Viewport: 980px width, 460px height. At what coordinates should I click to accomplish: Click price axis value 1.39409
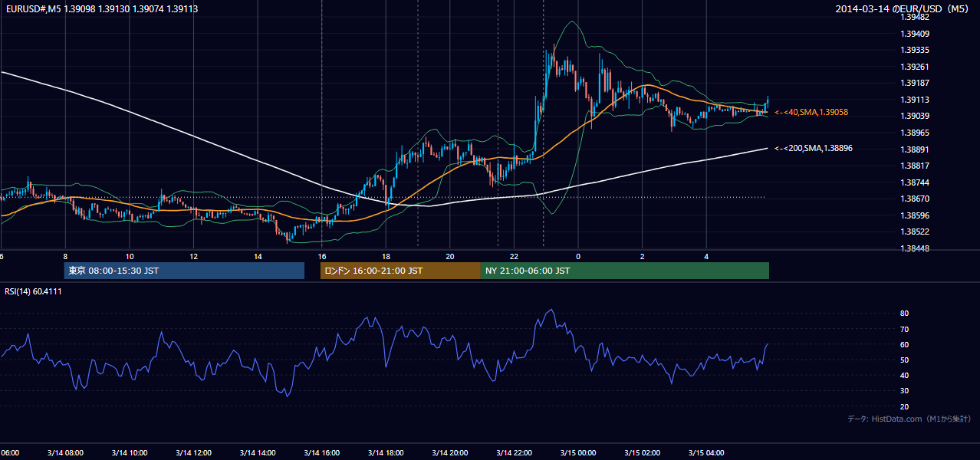[915, 34]
